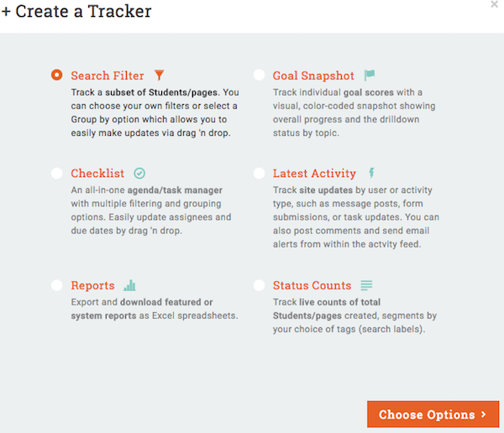Click the bar chart icon beside Reports
Image resolution: width=504 pixels, height=433 pixels.
coord(129,285)
